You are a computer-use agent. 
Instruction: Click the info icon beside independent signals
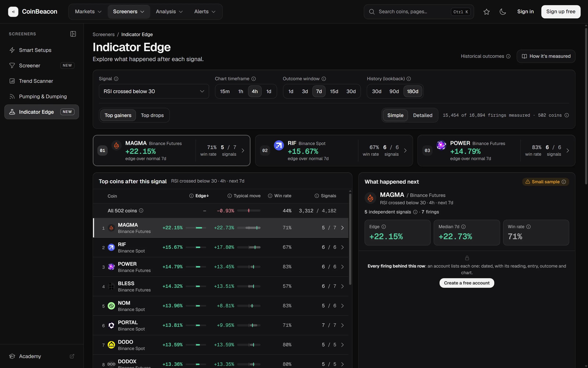[415, 212]
